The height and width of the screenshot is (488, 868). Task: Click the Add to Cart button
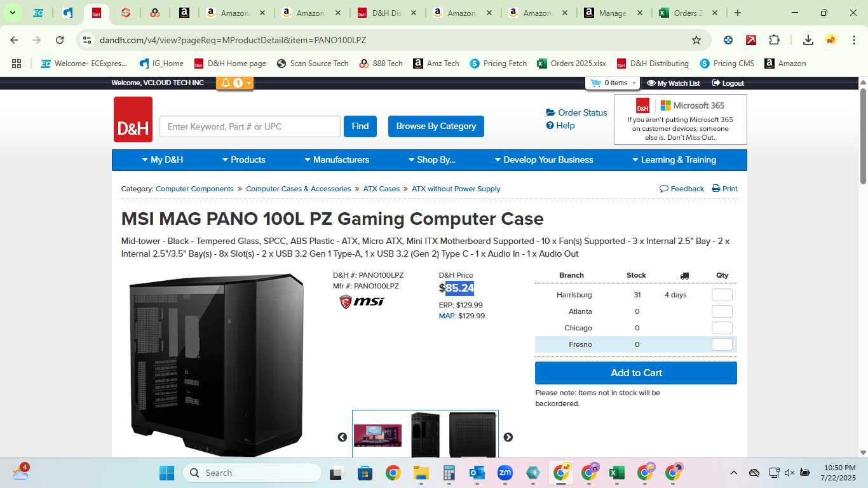(x=636, y=373)
